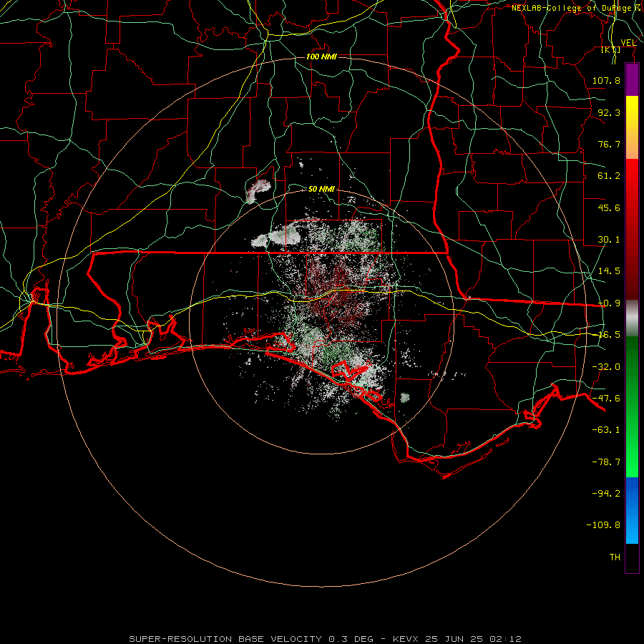Click the -32.0 velocity legend value

pyautogui.click(x=606, y=367)
